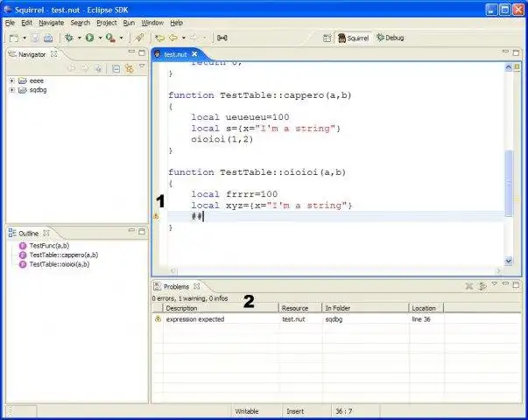
Task: Minimize the Navigator panel
Action: point(131,52)
